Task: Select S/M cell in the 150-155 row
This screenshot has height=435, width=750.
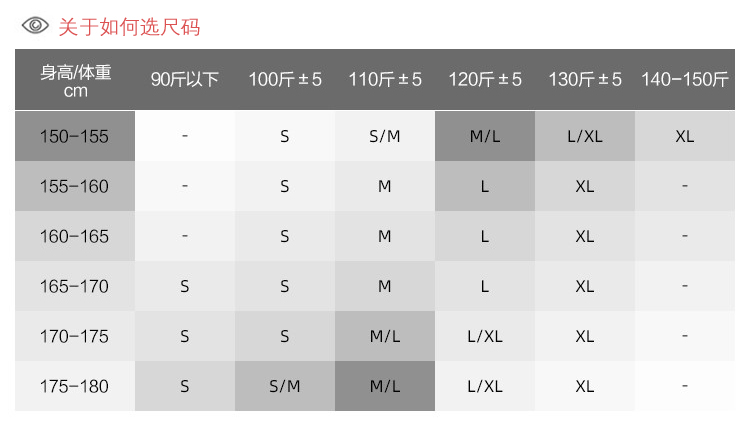Action: [385, 136]
